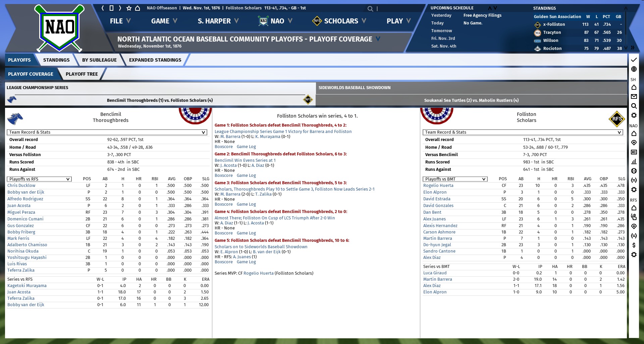Expand the standings panel with double-arrow icon

click(x=632, y=48)
